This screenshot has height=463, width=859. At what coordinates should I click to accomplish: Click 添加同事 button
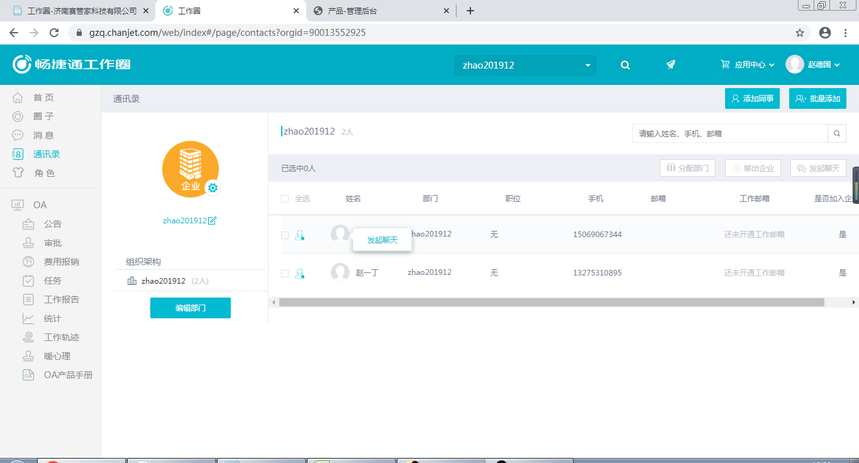[752, 99]
